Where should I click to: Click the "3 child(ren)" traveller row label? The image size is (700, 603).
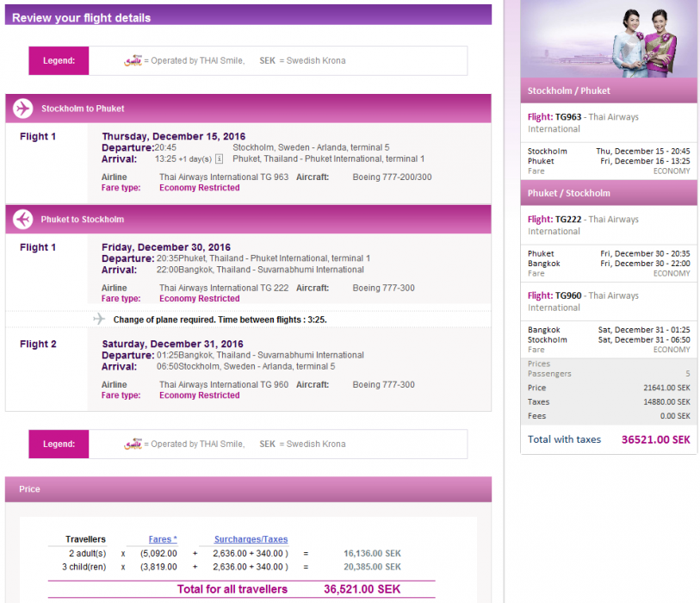(84, 567)
